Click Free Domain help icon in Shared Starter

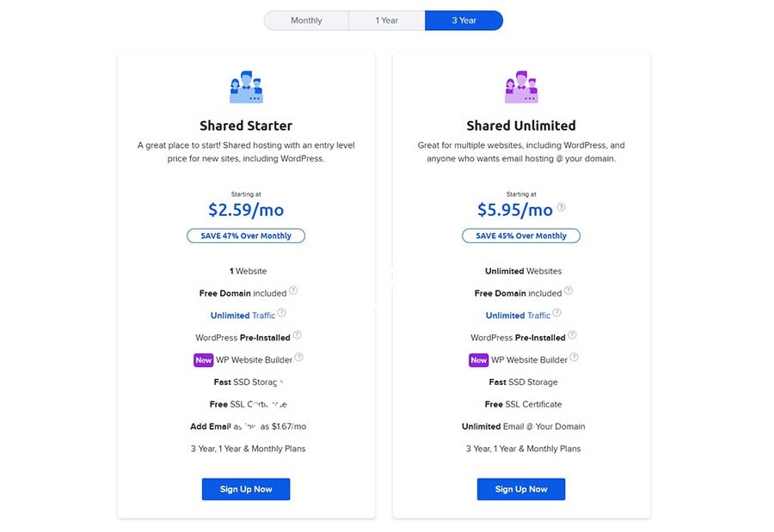pyautogui.click(x=293, y=291)
